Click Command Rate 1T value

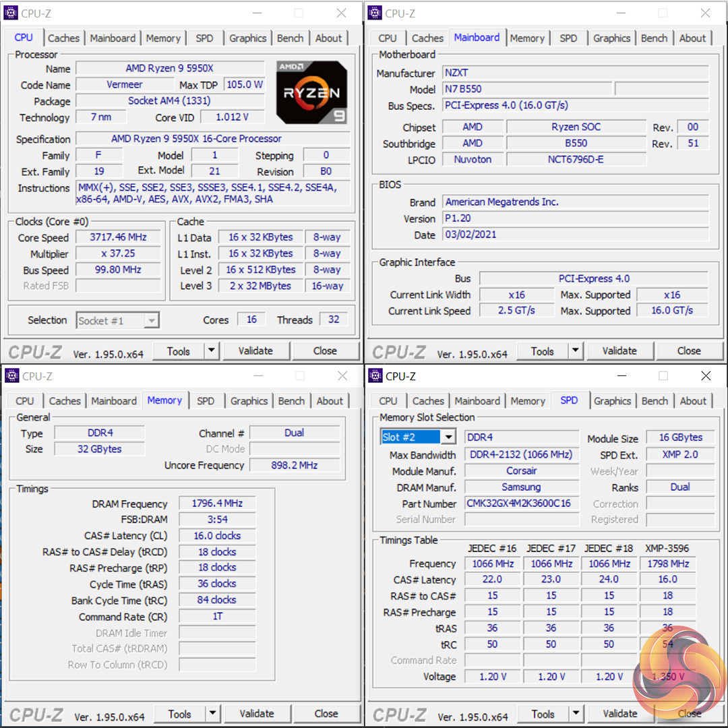click(x=217, y=616)
